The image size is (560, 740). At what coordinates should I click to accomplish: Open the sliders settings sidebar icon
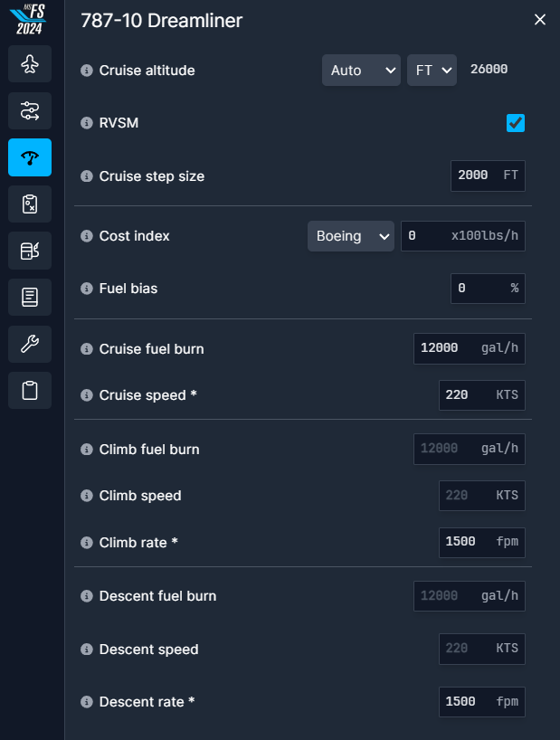click(x=30, y=110)
